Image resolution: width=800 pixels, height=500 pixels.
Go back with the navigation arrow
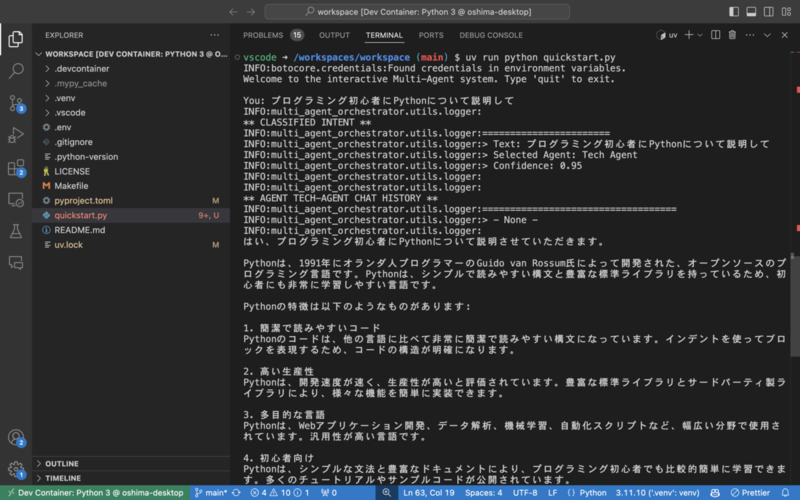pyautogui.click(x=233, y=11)
